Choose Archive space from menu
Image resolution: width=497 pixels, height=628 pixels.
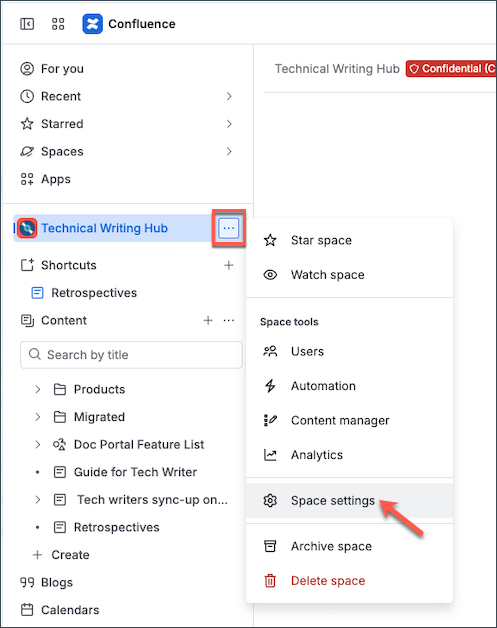[x=349, y=546]
